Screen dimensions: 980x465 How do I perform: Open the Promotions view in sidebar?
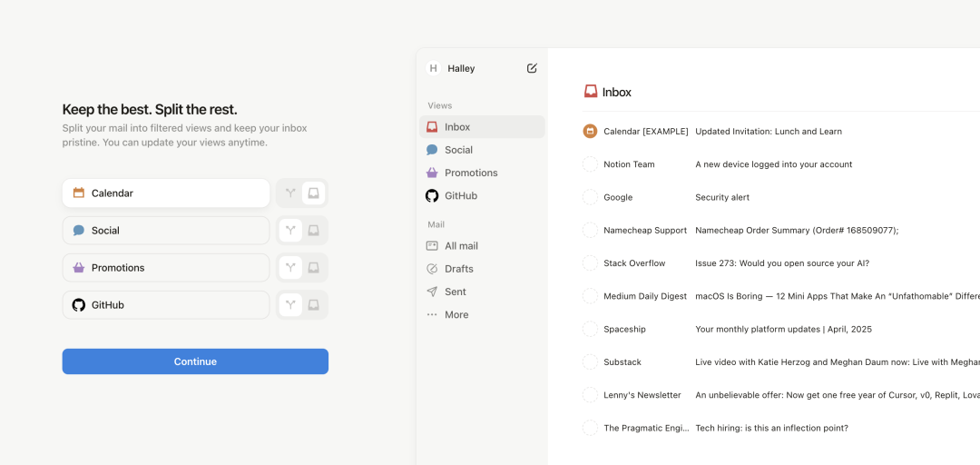click(x=482, y=173)
